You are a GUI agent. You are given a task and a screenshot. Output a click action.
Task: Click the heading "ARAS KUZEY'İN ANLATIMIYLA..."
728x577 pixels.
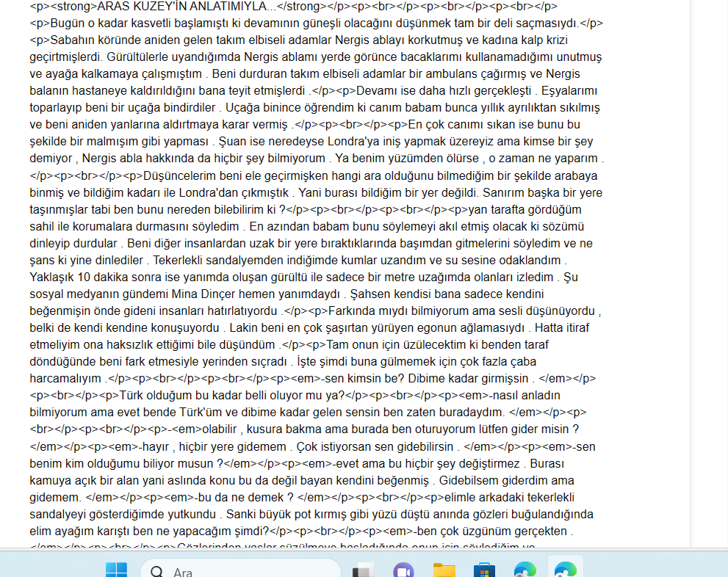(186, 7)
